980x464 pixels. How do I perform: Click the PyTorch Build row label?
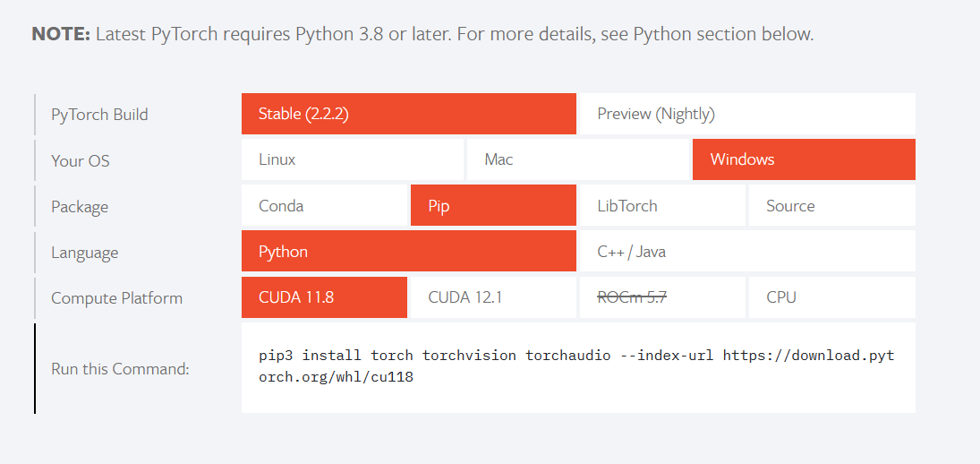(99, 115)
